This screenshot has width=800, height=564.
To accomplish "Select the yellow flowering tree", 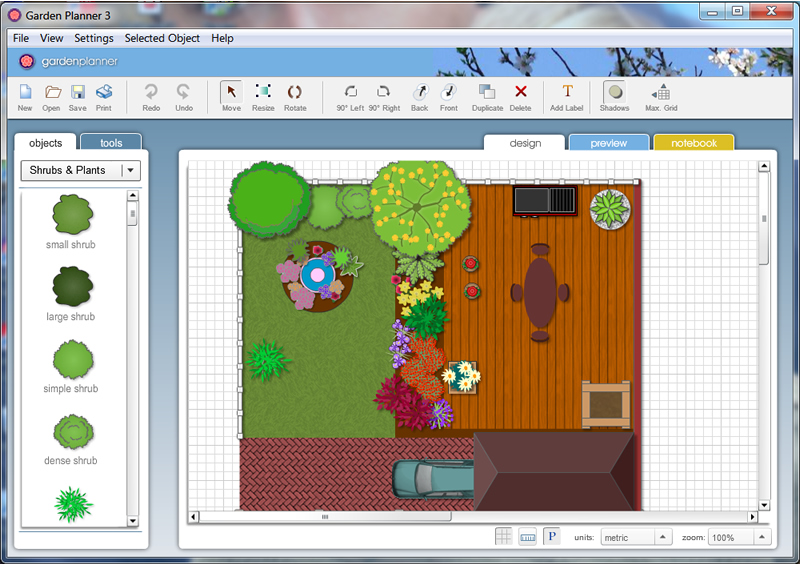I will tap(419, 208).
